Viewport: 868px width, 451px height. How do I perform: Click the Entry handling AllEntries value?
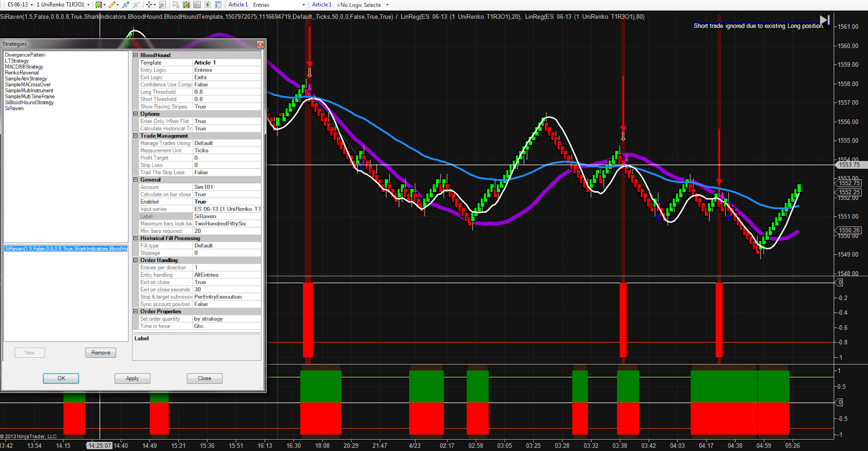227,275
